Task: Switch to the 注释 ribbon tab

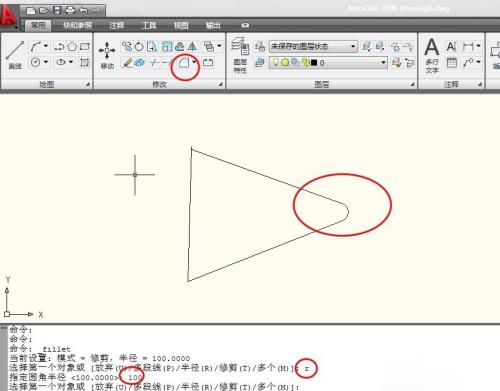Action: click(x=116, y=25)
